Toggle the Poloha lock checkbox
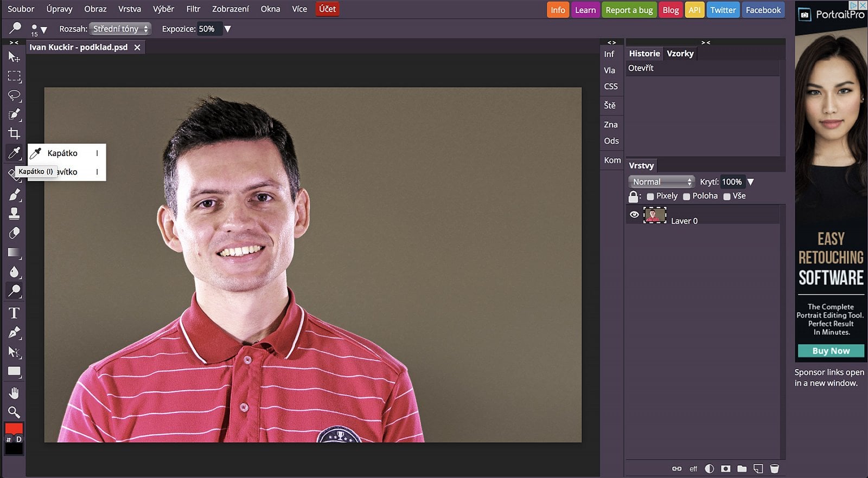The image size is (868, 478). (687, 197)
